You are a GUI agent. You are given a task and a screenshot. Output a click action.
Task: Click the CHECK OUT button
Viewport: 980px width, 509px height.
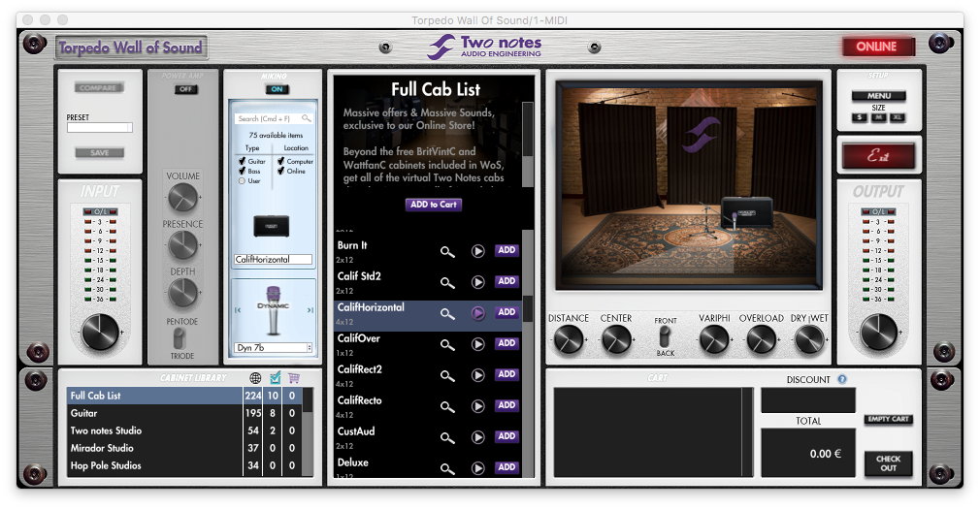coord(888,463)
